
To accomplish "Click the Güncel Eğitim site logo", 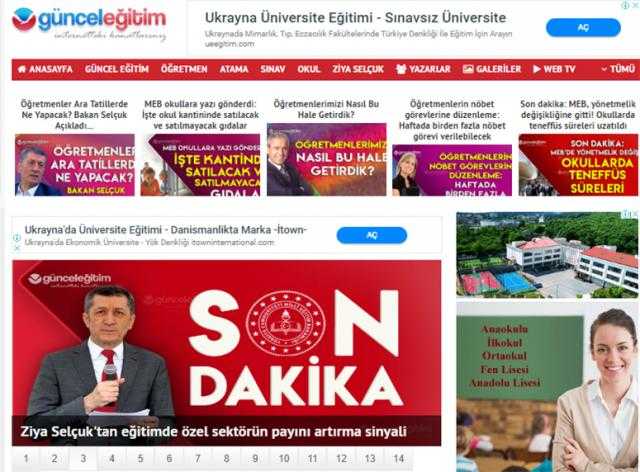I will click(x=89, y=24).
